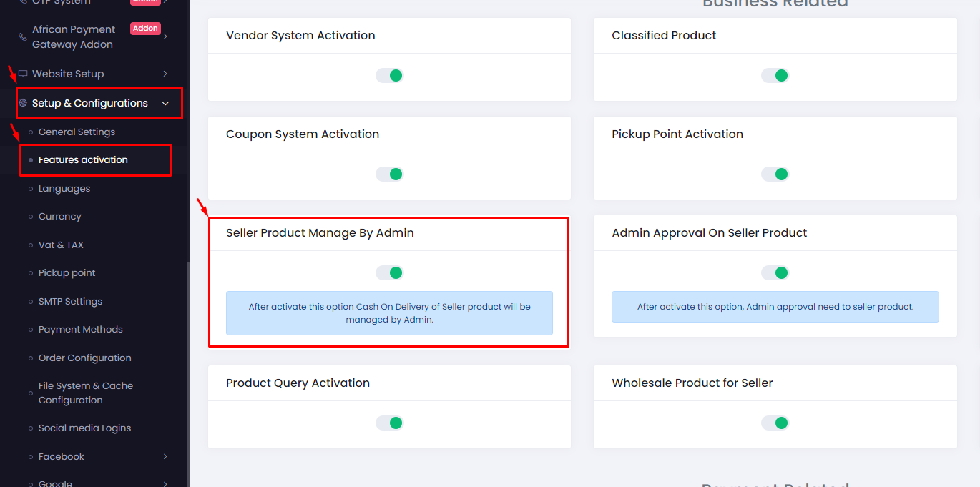Open General Settings in sidebar
This screenshot has width=980, height=487.
click(77, 132)
